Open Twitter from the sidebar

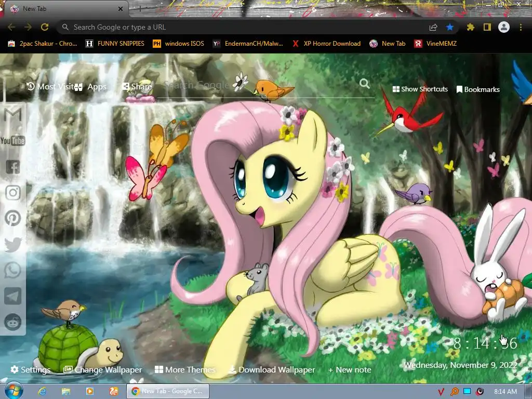pyautogui.click(x=13, y=244)
